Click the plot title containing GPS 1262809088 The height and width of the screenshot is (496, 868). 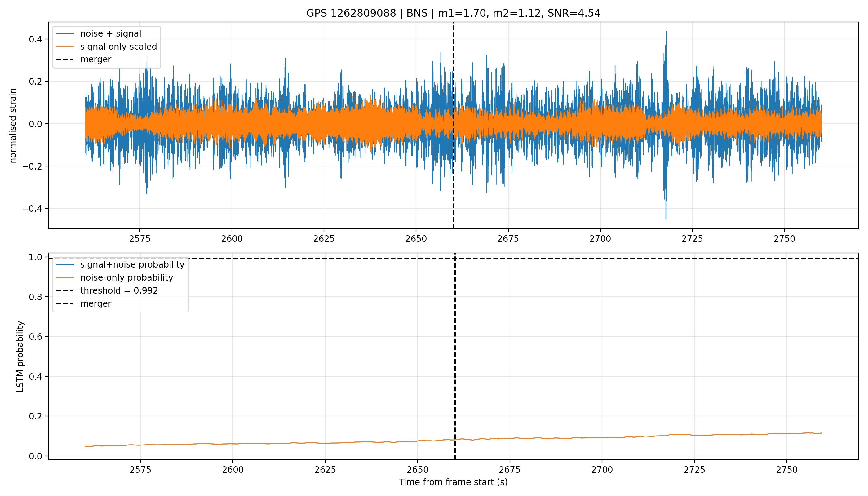click(453, 13)
